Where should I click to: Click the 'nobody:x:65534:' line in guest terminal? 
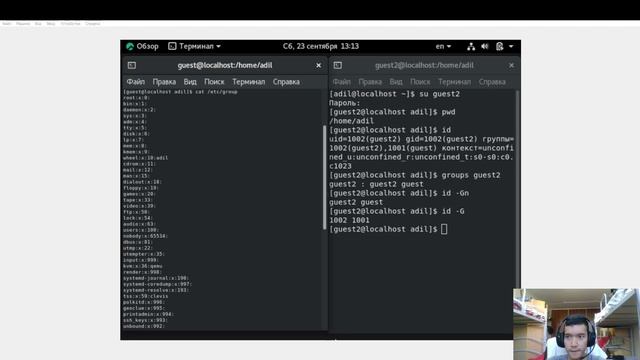[x=145, y=236]
